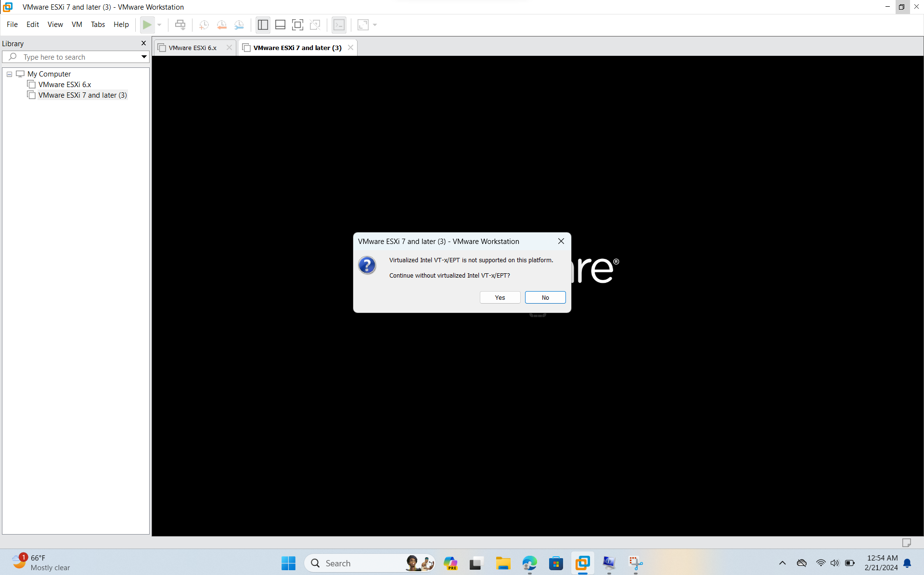The width and height of the screenshot is (924, 575).
Task: Open Wi-Fi network tray icon
Action: tap(821, 563)
